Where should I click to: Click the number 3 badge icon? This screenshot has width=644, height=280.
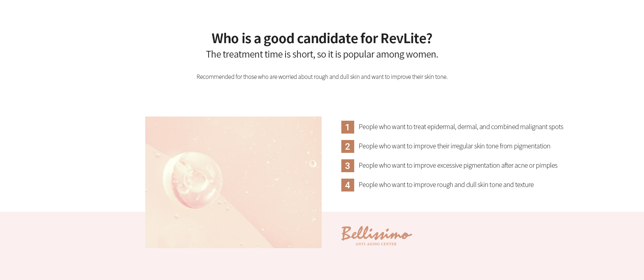pyautogui.click(x=347, y=166)
